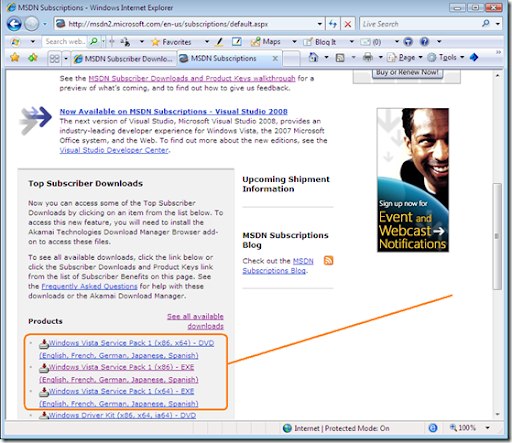The width and height of the screenshot is (512, 443).
Task: Open the Quick Tabs grid button
Action: pos(54,59)
